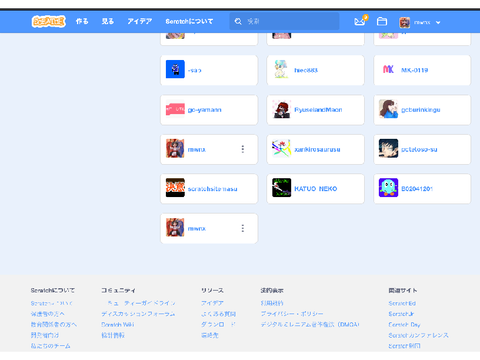Click the avatar on the last mwrx card
This screenshot has height=360, width=480.
coord(175,228)
